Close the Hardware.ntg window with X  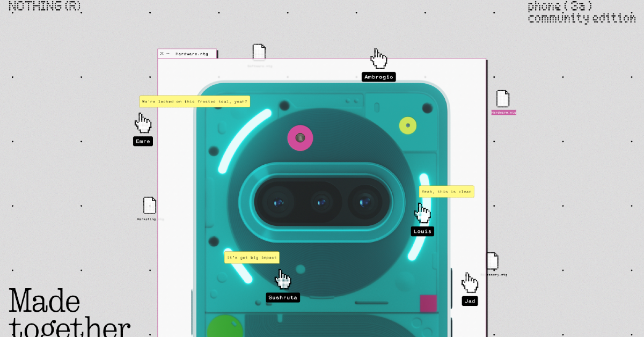click(162, 54)
